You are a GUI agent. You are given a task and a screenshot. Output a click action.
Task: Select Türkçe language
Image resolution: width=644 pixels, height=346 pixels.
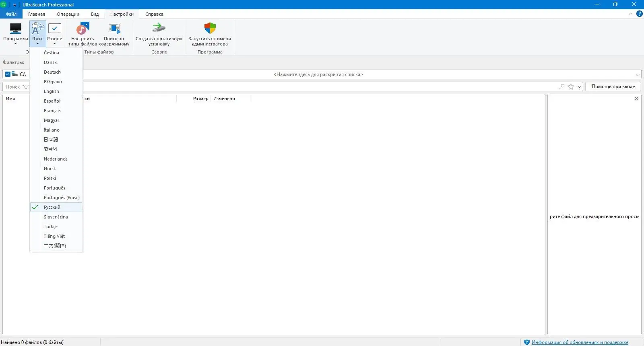coord(56,227)
